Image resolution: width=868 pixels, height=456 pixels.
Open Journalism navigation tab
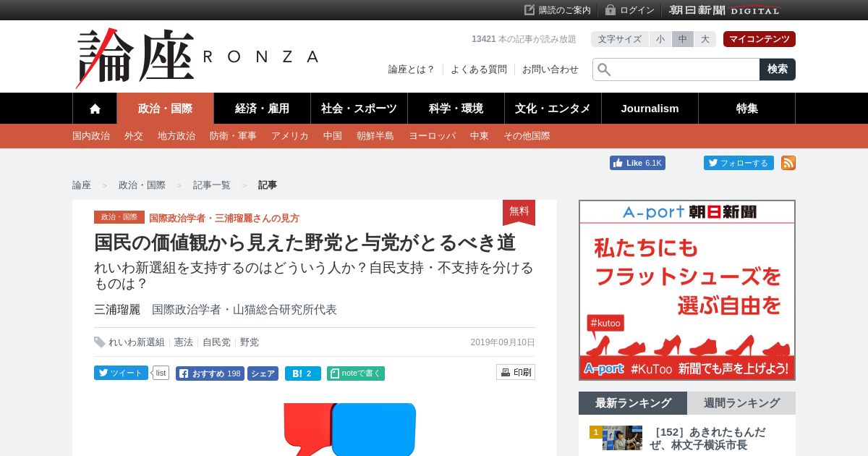650,109
